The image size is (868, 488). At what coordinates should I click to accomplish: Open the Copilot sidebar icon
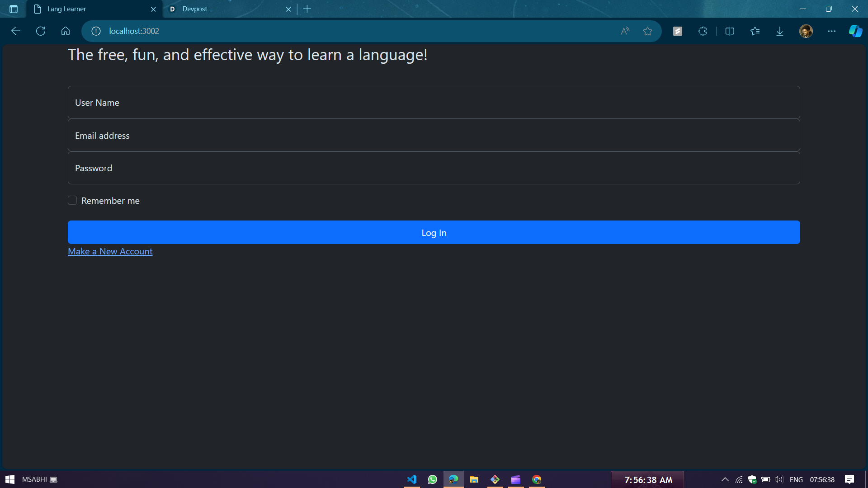[855, 31]
